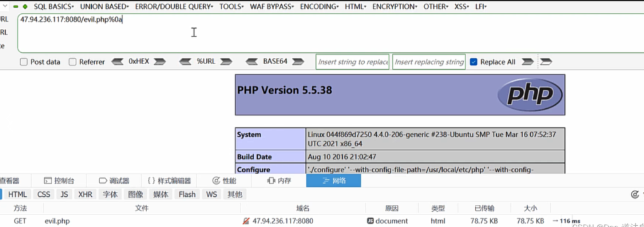
Task: Click the left arrow beside 0xHEX to decode
Action: pos(118,62)
